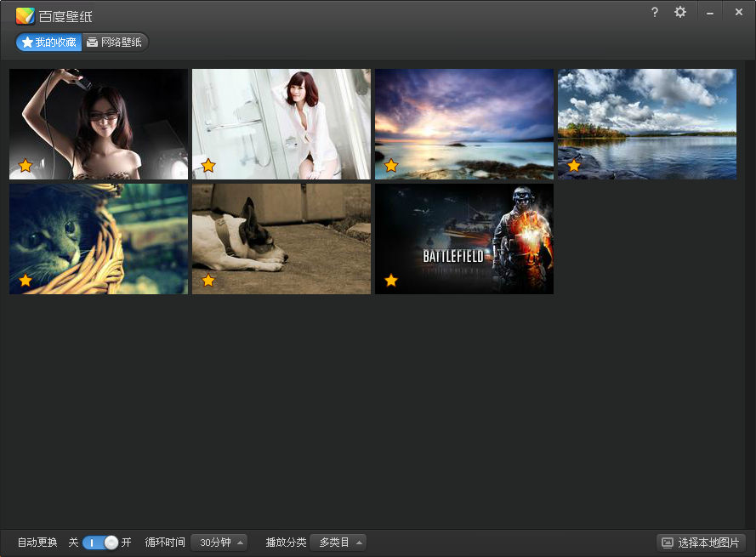Image resolution: width=756 pixels, height=557 pixels.
Task: Select the cat in basket wallpaper thumbnail
Action: point(99,239)
